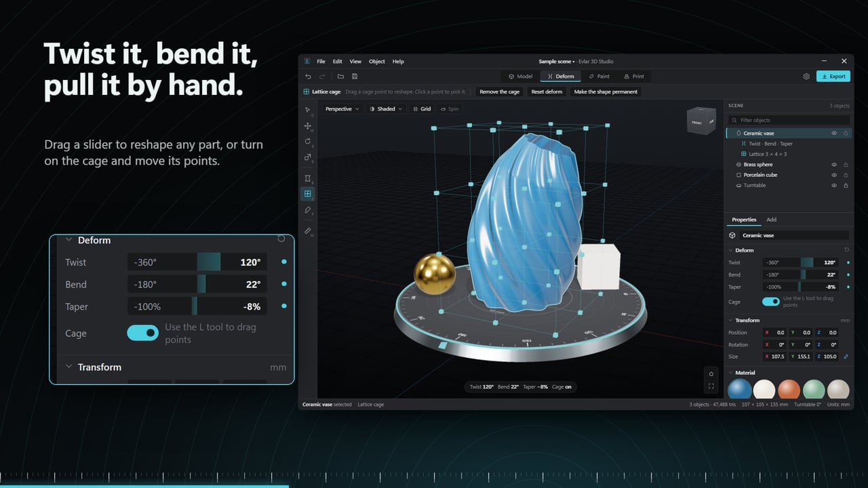Image resolution: width=868 pixels, height=488 pixels.
Task: Click the home view icon in viewport
Action: tap(711, 373)
